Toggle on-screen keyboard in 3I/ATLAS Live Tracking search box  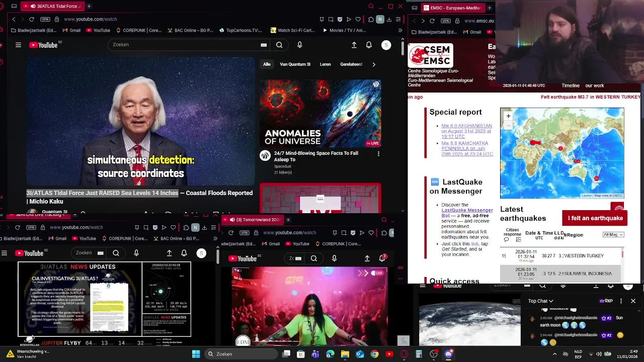click(x=100, y=253)
